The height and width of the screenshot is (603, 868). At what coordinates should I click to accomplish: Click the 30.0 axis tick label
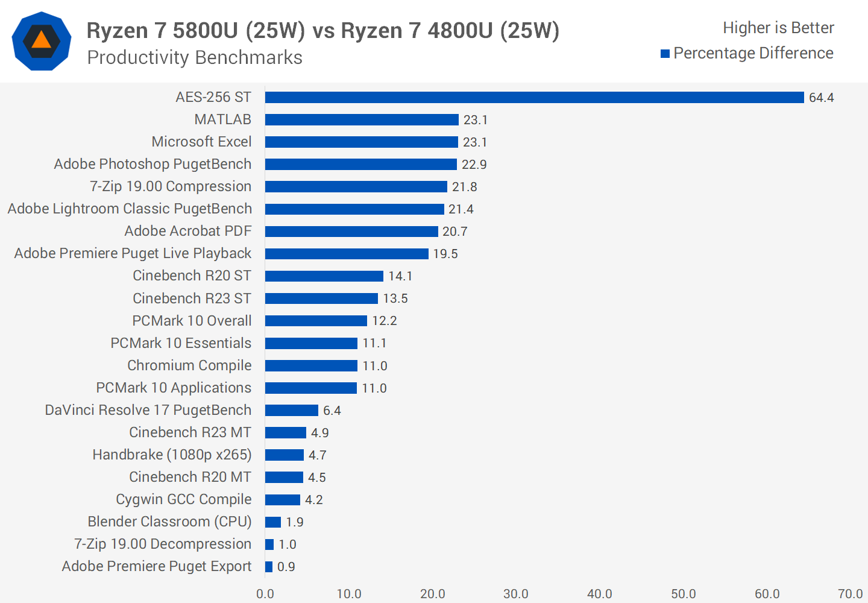516,594
